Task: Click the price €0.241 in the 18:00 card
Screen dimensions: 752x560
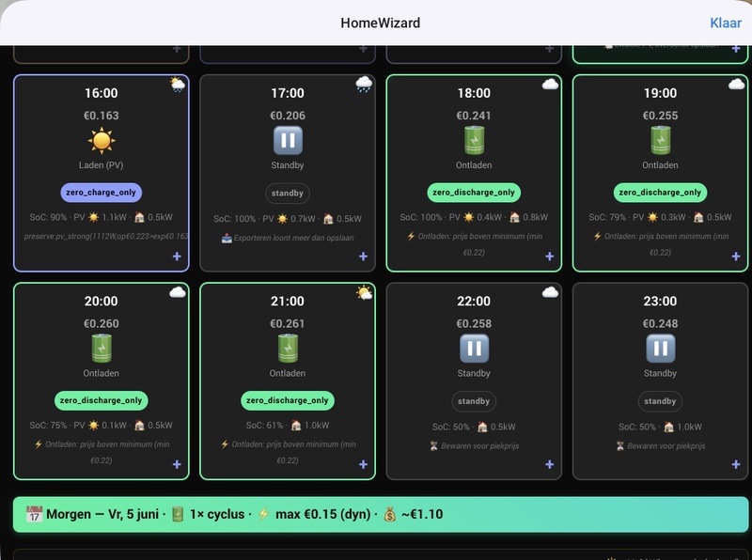Action: click(x=474, y=116)
